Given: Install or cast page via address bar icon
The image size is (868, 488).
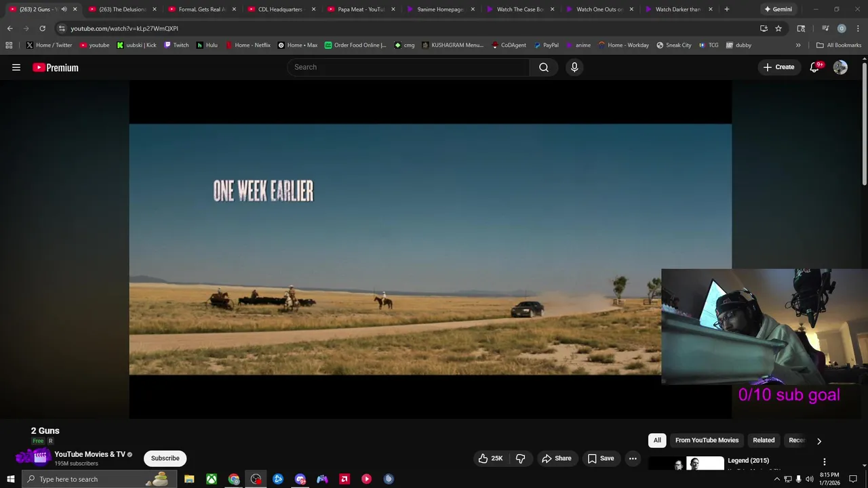Looking at the screenshot, I should [764, 28].
